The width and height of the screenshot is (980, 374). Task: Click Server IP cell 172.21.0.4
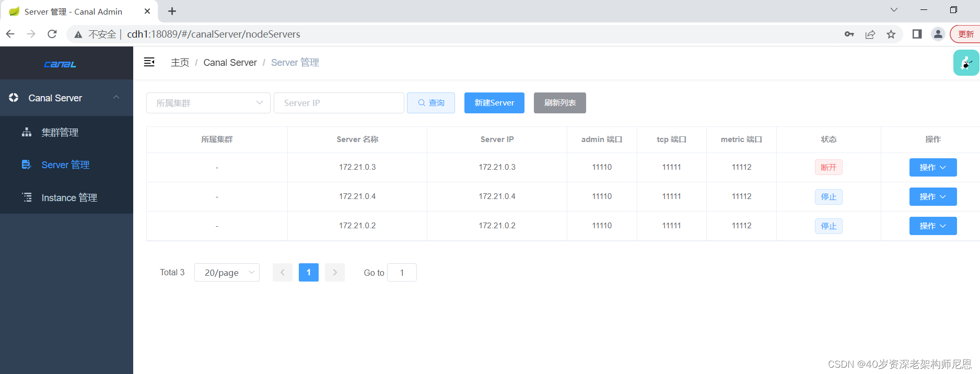tap(497, 196)
